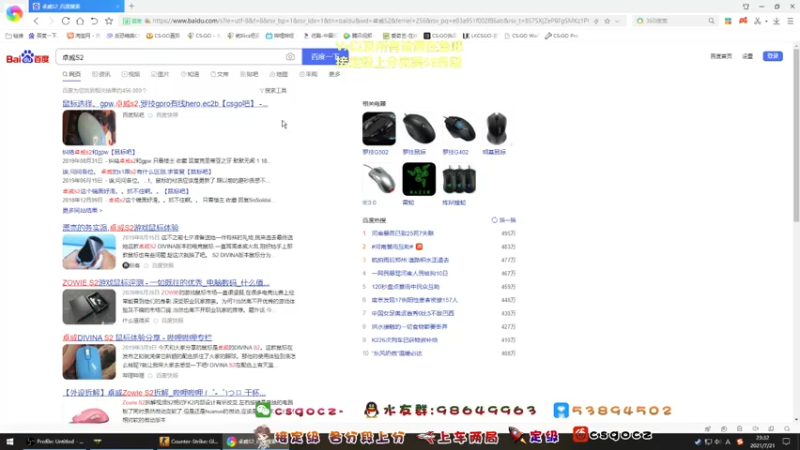Click the Baidu logo
The width and height of the screenshot is (800, 450).
click(28, 57)
